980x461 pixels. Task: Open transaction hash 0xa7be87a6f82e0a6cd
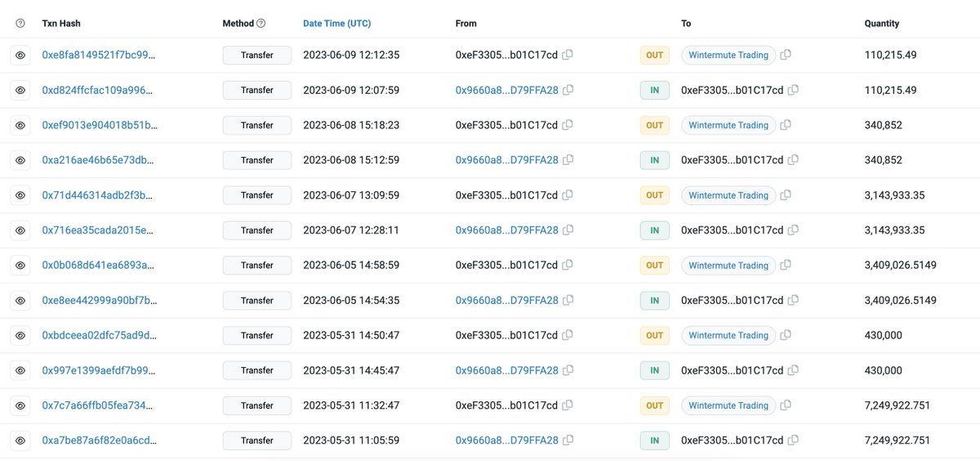99,441
